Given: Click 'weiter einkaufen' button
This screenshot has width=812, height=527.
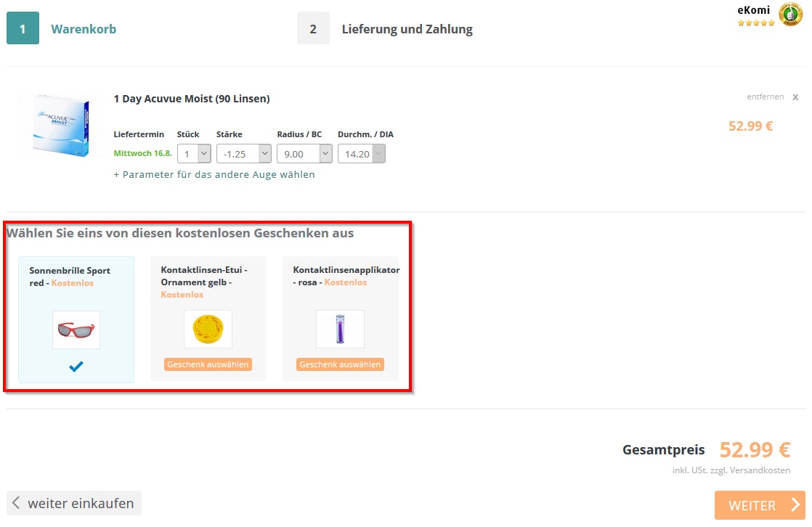Looking at the screenshot, I should point(74,503).
